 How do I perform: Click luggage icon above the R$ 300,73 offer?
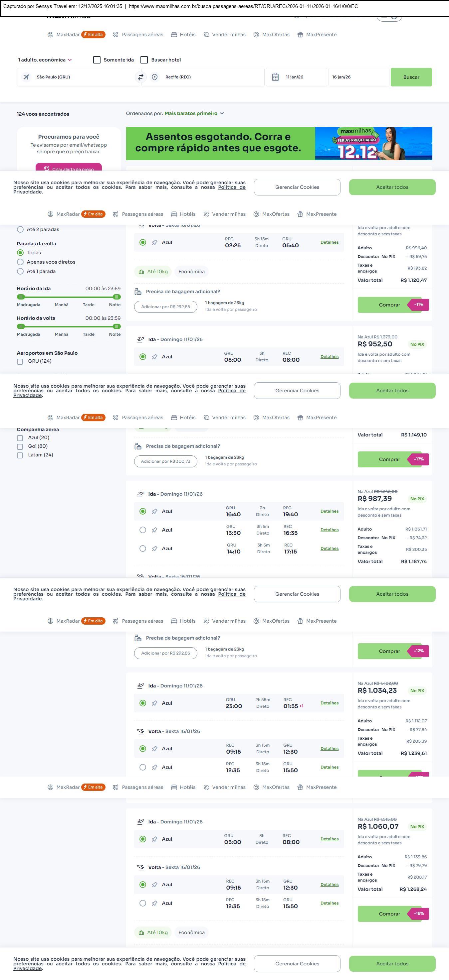(138, 446)
